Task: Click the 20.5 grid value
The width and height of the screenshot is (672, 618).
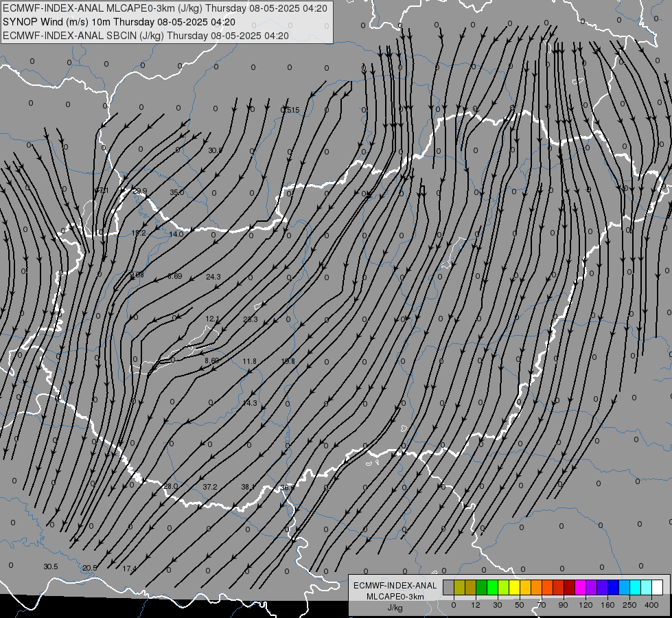Action: point(89,569)
